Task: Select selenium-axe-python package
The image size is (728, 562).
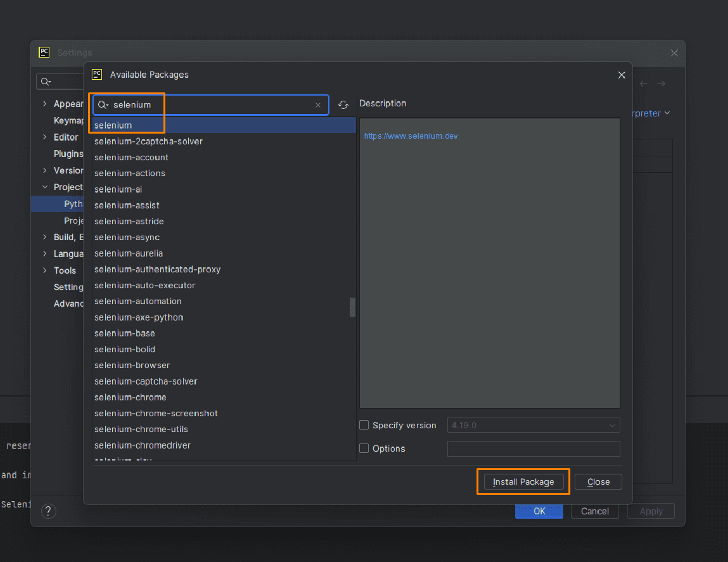Action: [x=224, y=317]
